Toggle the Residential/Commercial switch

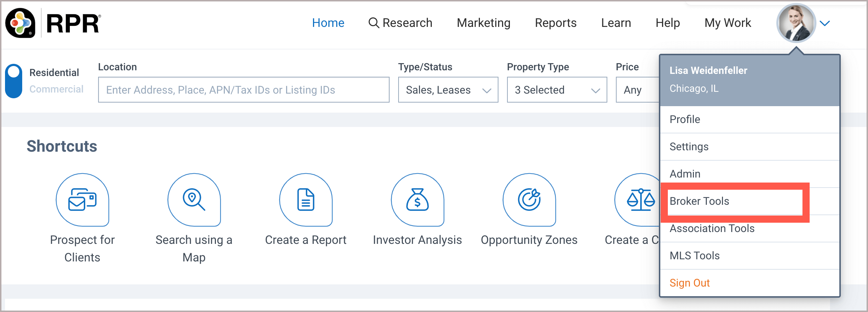tap(14, 81)
